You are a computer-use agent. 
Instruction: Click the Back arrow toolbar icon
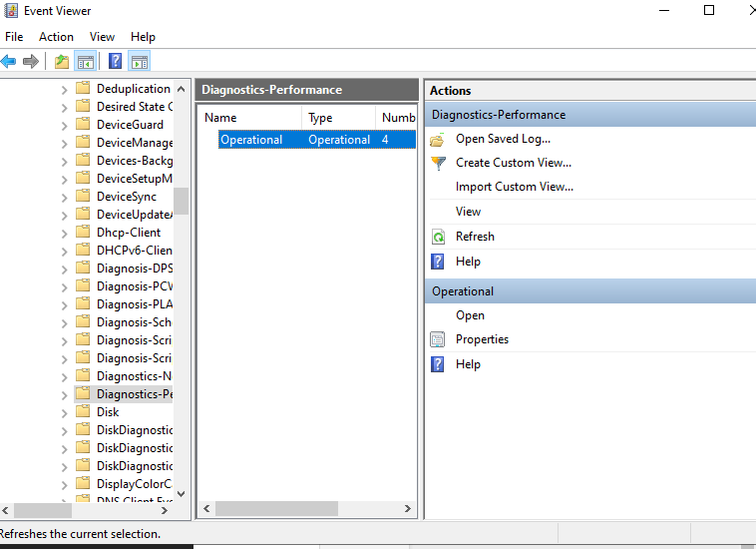(x=9, y=61)
